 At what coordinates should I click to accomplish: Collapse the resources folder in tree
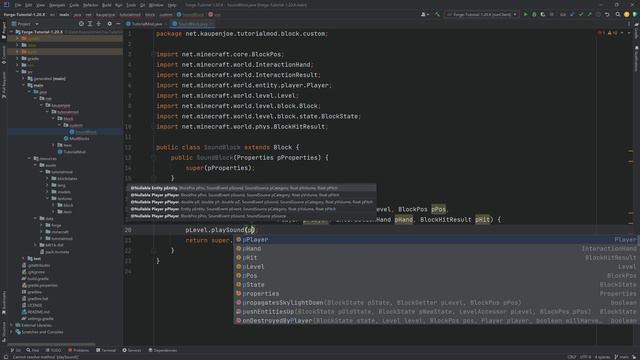coord(30,158)
